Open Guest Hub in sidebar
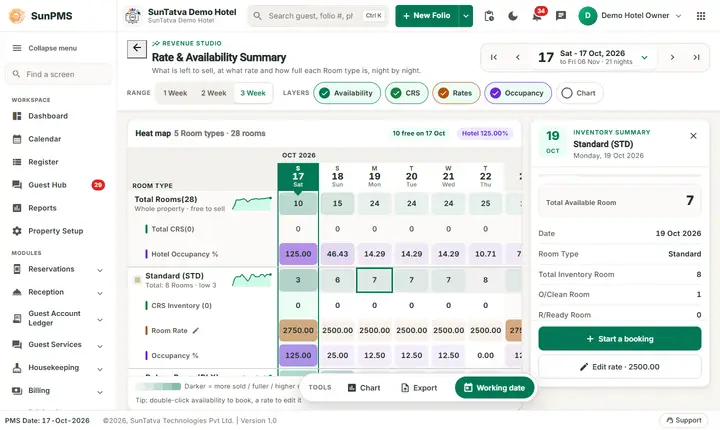The image size is (720, 430). [x=58, y=185]
